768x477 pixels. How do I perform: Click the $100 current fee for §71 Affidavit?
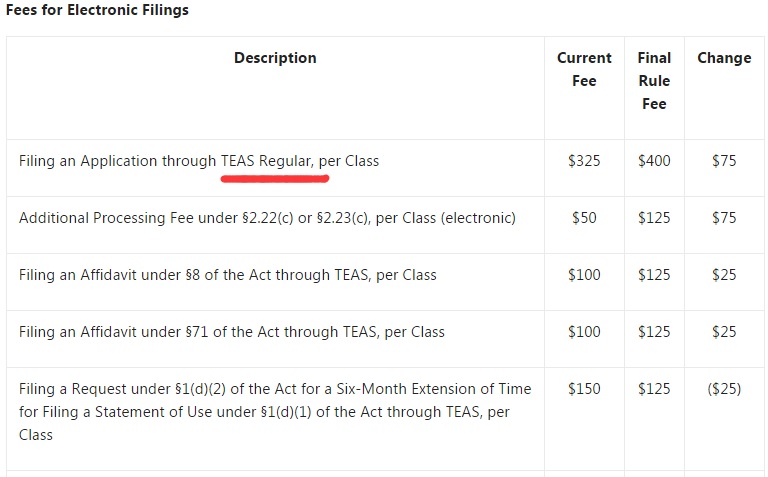pyautogui.click(x=584, y=331)
